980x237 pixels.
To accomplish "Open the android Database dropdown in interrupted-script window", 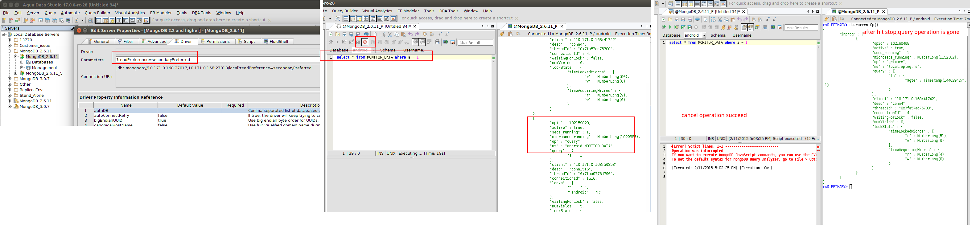I will pyautogui.click(x=704, y=35).
